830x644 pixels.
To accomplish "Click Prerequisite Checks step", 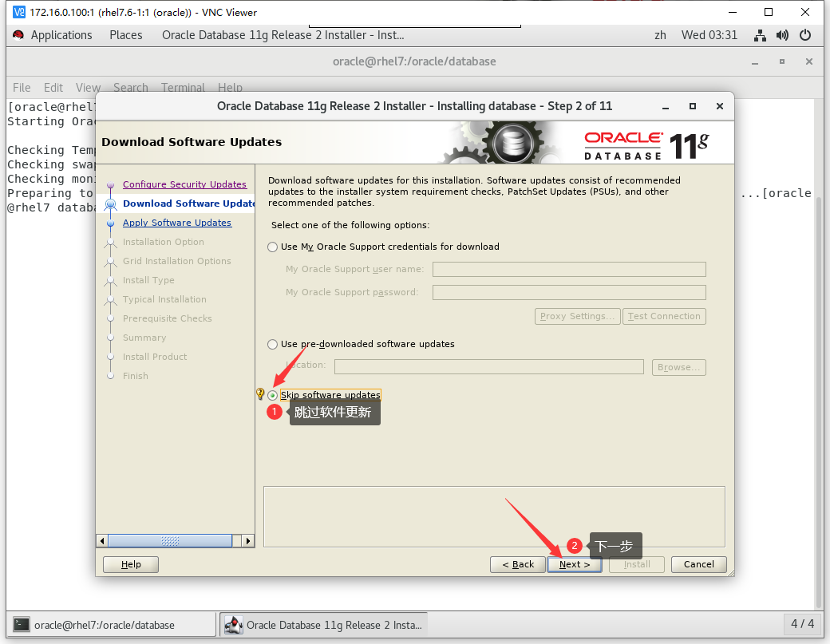I will click(168, 318).
